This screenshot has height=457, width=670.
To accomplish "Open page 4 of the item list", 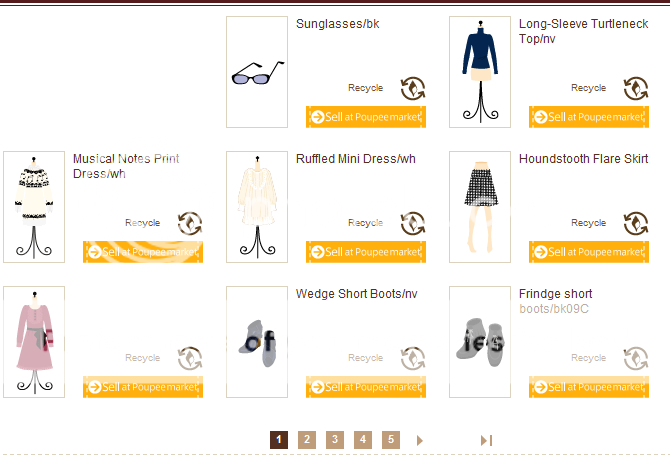I will (363, 439).
